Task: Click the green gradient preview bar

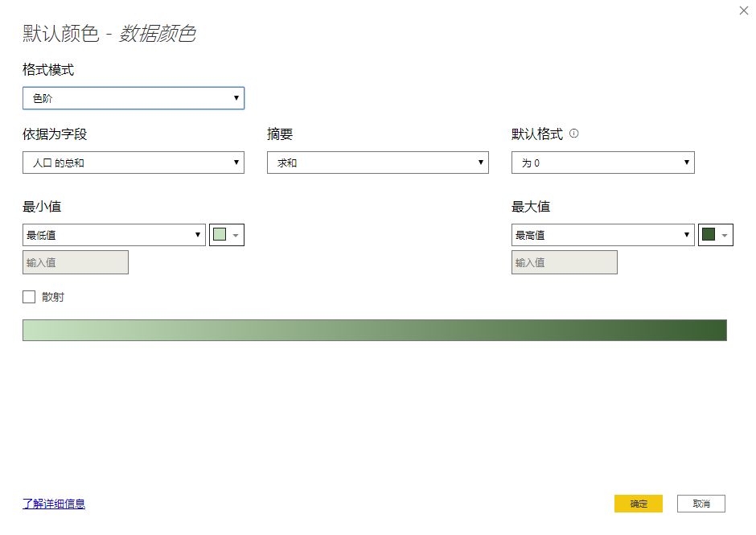Action: tap(375, 330)
